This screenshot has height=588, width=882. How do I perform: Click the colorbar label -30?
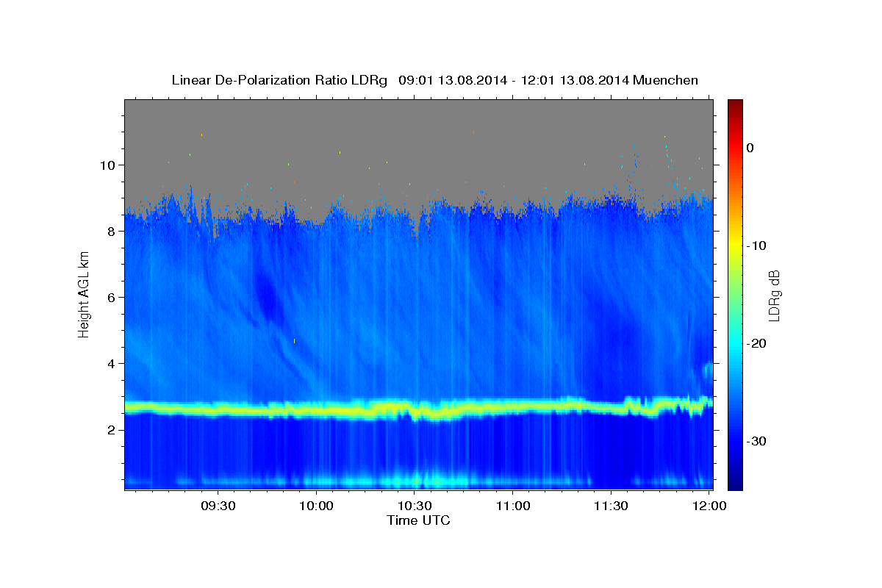757,441
